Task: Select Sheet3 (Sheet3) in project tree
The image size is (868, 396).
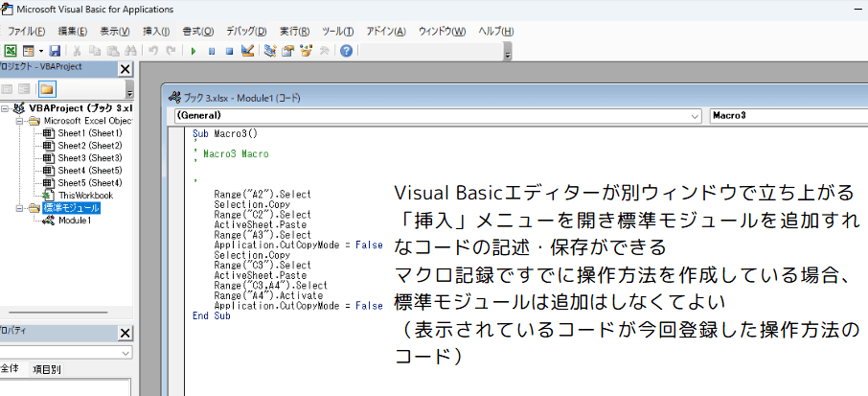Action: point(90,158)
